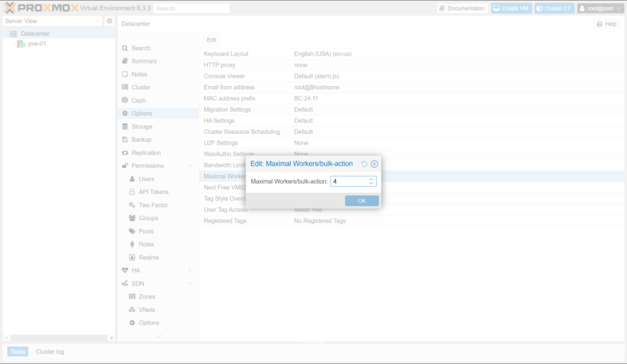This screenshot has width=627, height=364.
Task: Open the root@pam user menu
Action: 600,9
